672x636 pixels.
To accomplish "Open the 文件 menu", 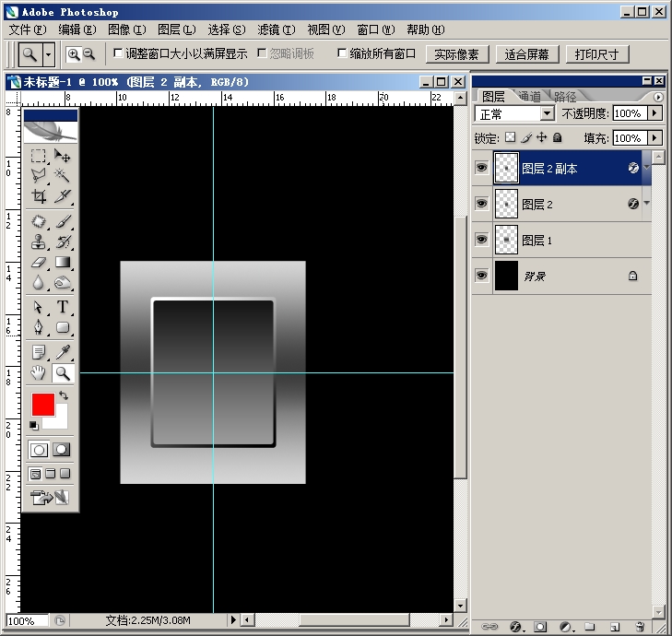I will pos(28,29).
